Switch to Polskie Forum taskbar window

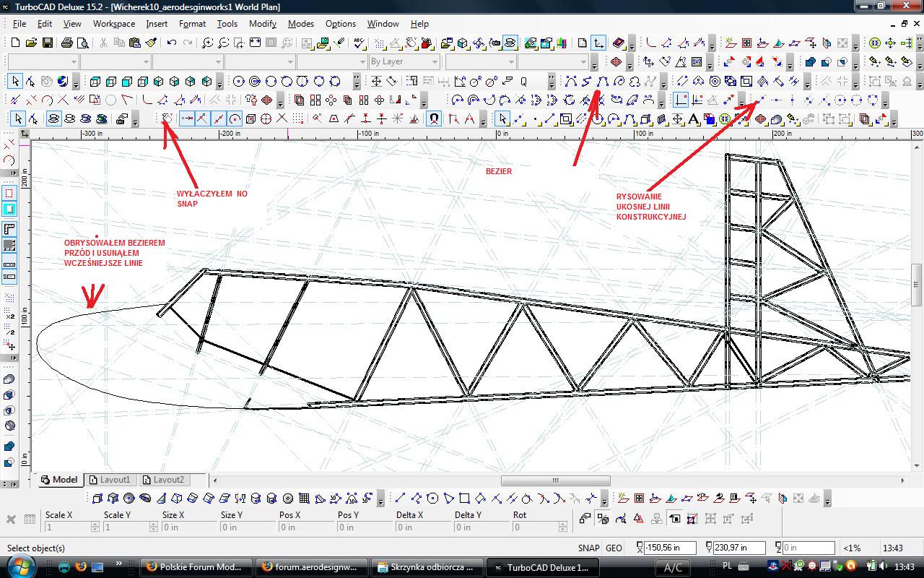196,567
